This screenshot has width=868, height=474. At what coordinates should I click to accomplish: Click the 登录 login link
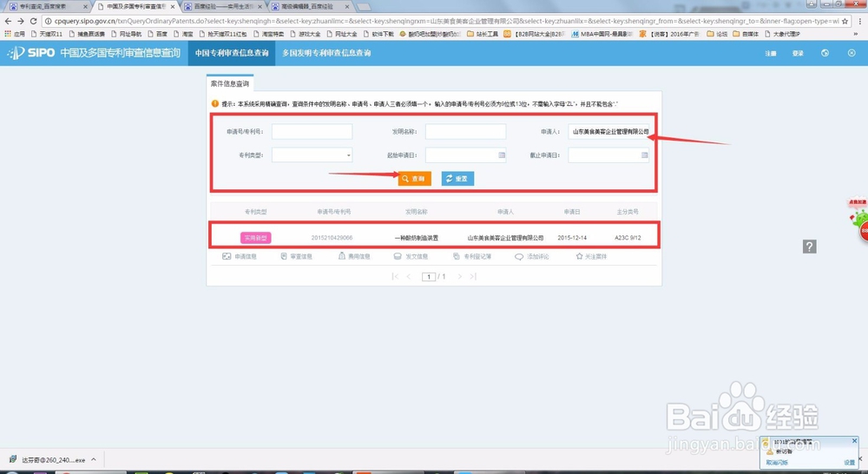[798, 53]
